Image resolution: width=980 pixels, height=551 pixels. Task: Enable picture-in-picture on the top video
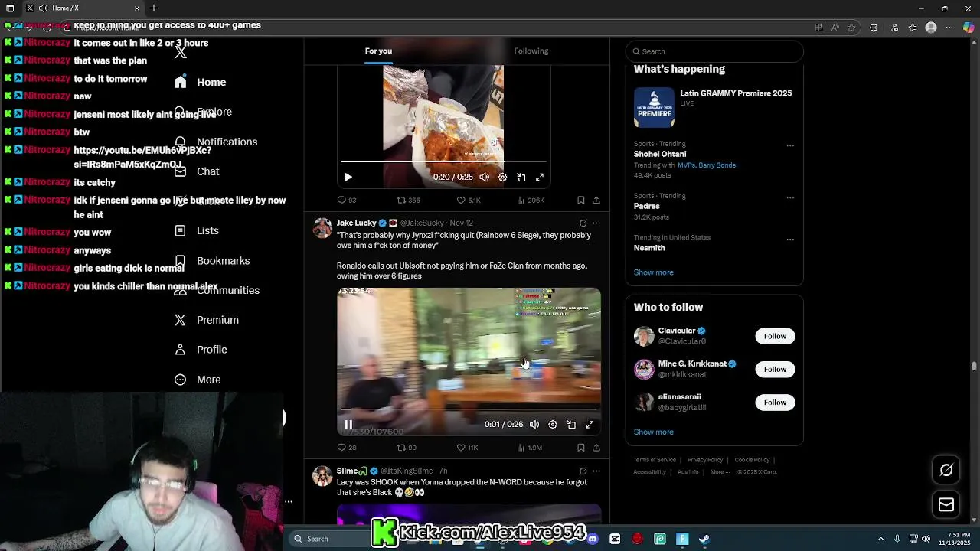point(521,177)
